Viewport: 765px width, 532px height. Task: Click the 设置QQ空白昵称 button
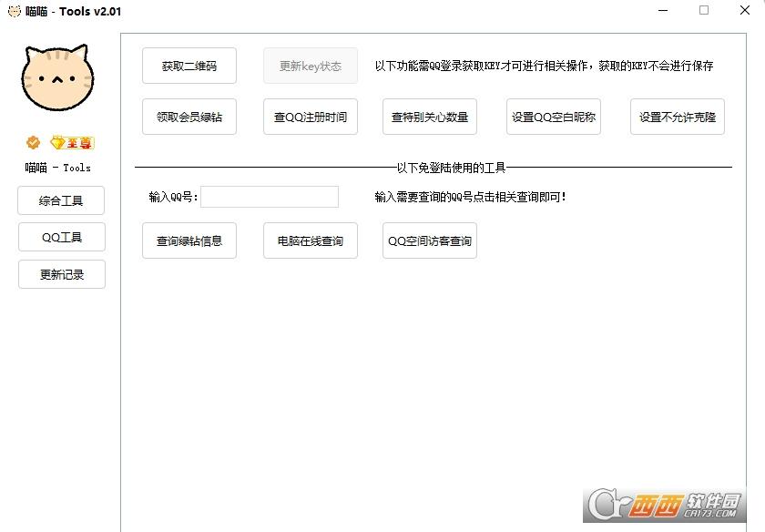click(x=554, y=117)
